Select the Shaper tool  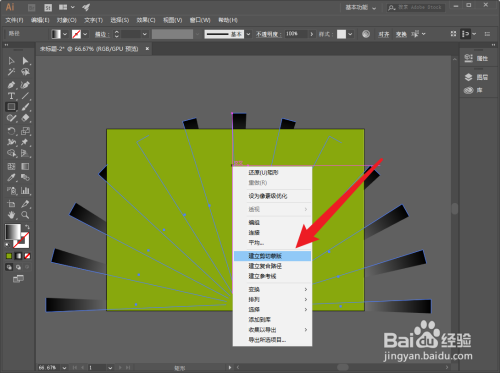(11, 118)
